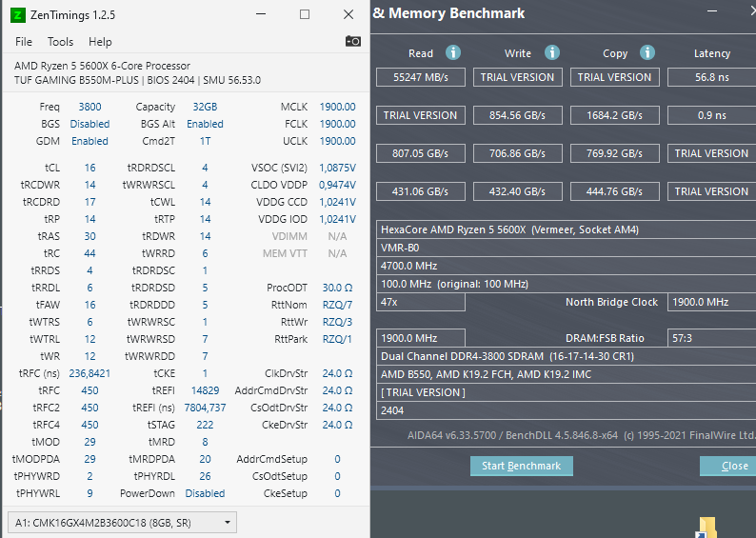Open the Write info icon in AIDA64

pyautogui.click(x=552, y=52)
